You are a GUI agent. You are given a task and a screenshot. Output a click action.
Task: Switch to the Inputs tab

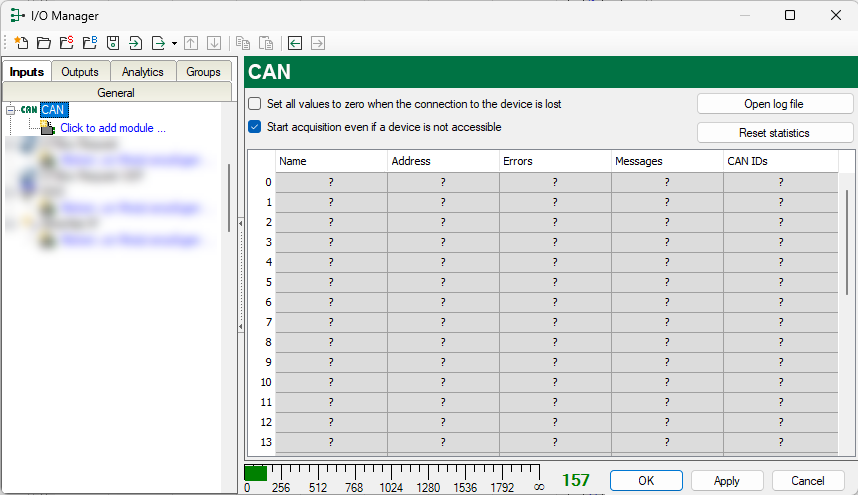pos(27,72)
